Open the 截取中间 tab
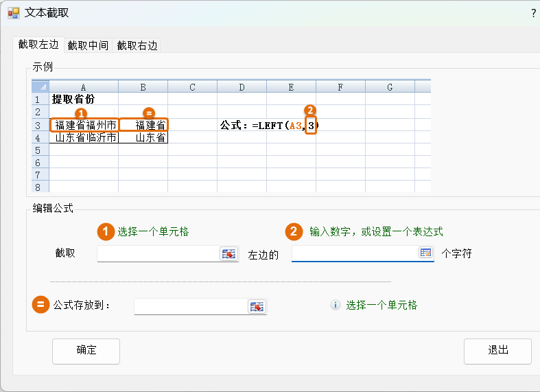The height and width of the screenshot is (392, 540). coord(88,45)
